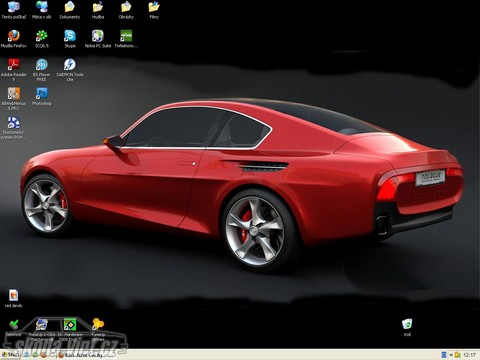
Task: Click the Start button on the taskbar
Action: (10, 355)
